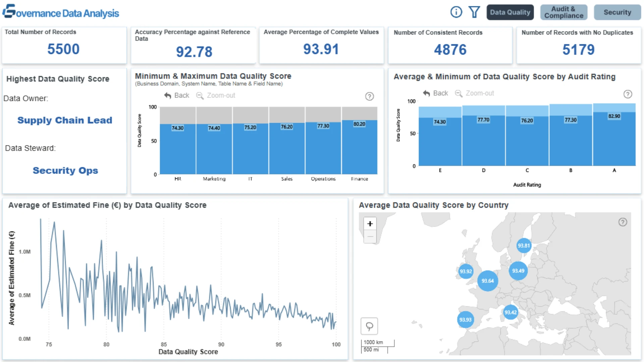
Task: Zoom in the map with plus button
Action: click(370, 224)
